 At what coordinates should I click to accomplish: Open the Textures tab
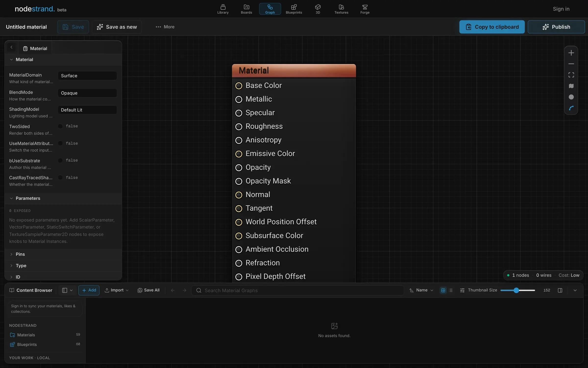(341, 9)
